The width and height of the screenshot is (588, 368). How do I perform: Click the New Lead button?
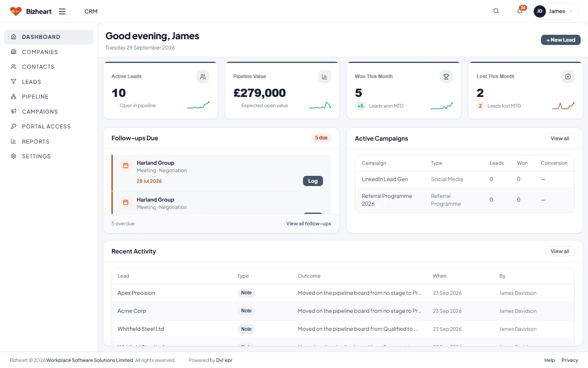coord(561,40)
